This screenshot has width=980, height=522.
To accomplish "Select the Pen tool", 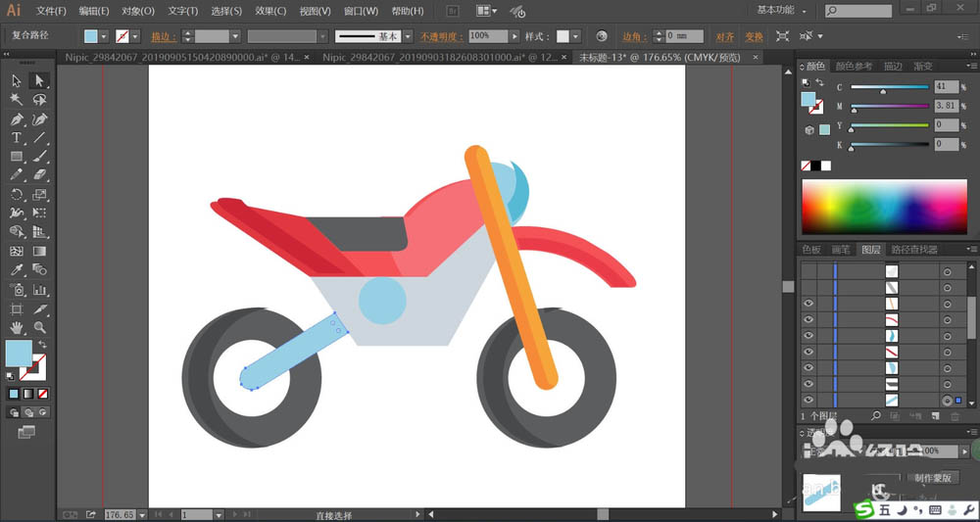I will pyautogui.click(x=17, y=119).
